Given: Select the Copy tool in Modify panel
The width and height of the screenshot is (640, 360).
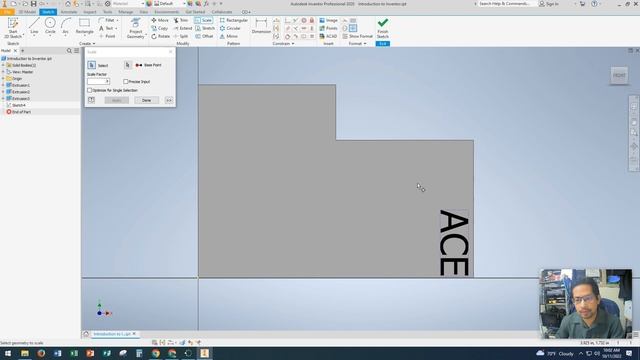Looking at the screenshot, I should tap(160, 28).
